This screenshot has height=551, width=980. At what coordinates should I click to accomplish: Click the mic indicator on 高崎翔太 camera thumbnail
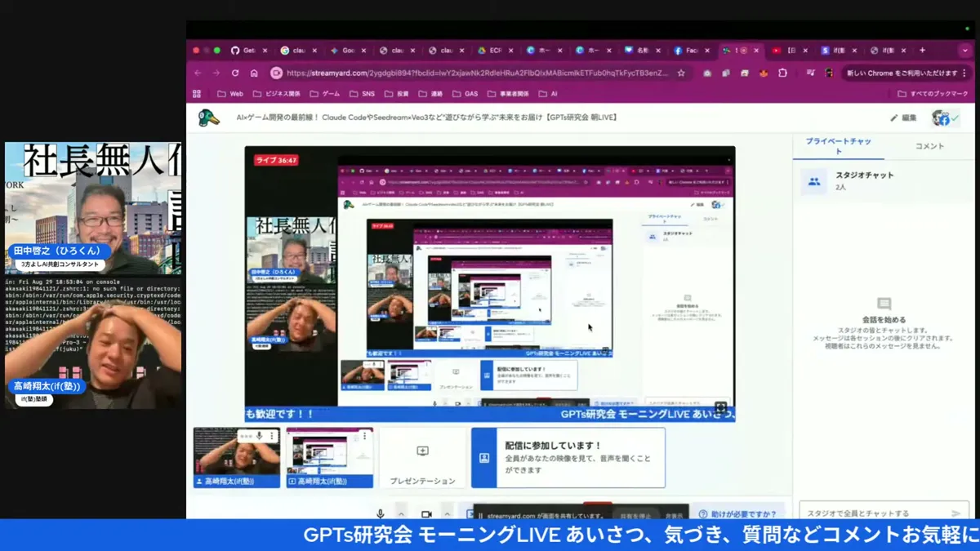[260, 436]
